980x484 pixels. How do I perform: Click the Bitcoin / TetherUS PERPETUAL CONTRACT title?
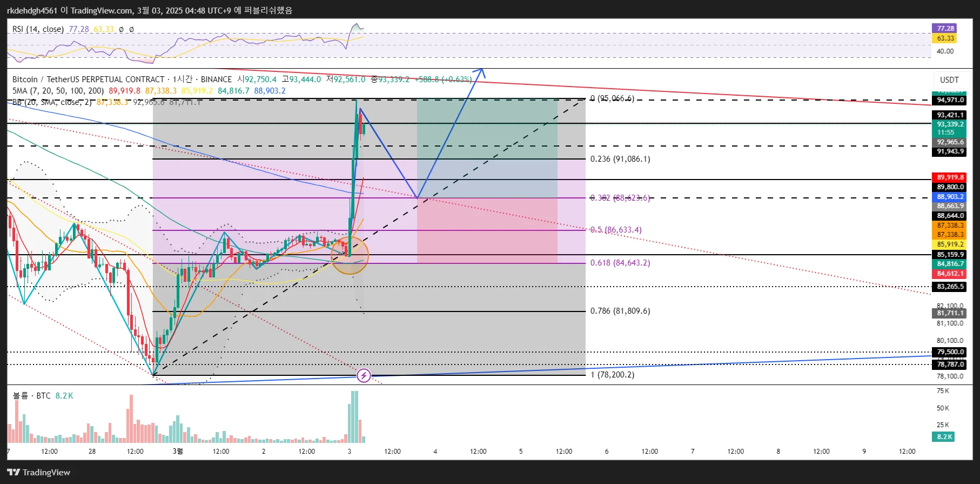point(88,79)
